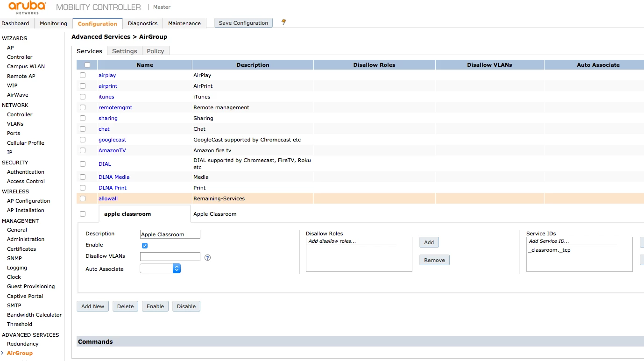Open Guest Provisioning in sidebar
This screenshot has height=361, width=644.
coord(31,286)
